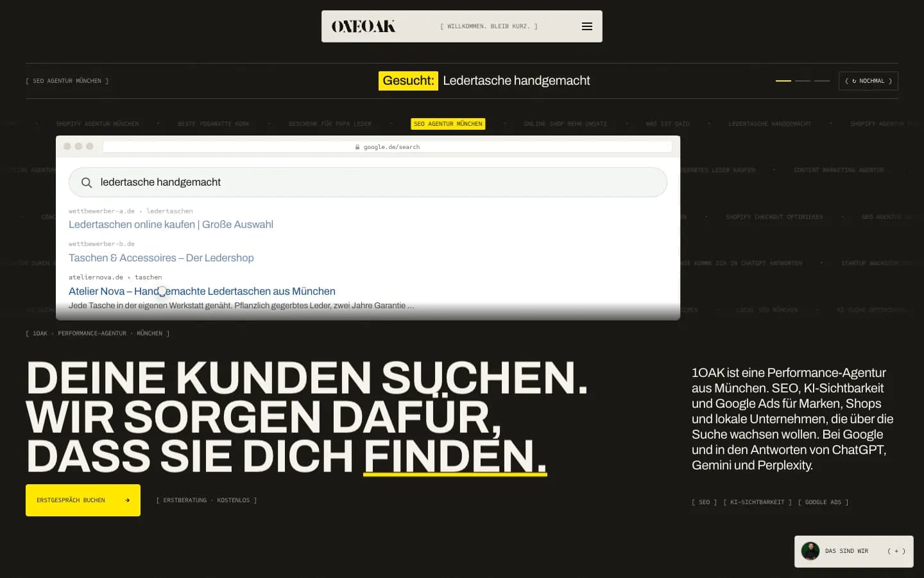Click the wettbewerber-b.de URL text
Viewport: 924px width, 578px height.
tap(101, 244)
